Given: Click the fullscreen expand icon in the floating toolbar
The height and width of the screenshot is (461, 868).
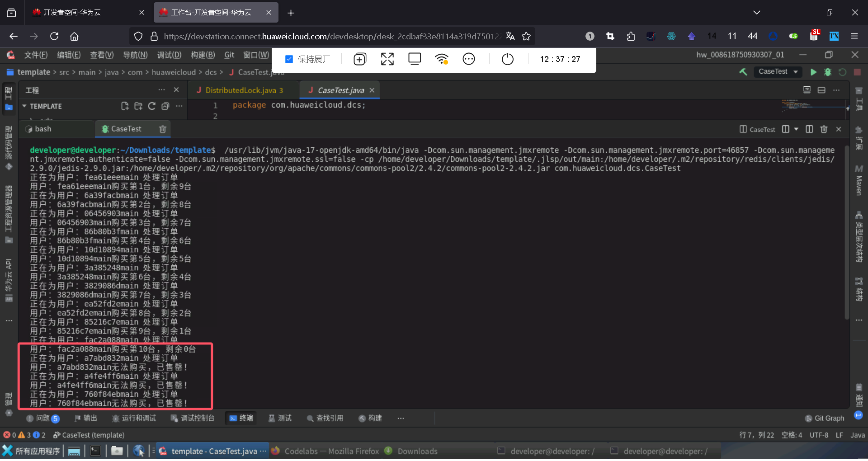Looking at the screenshot, I should [387, 59].
